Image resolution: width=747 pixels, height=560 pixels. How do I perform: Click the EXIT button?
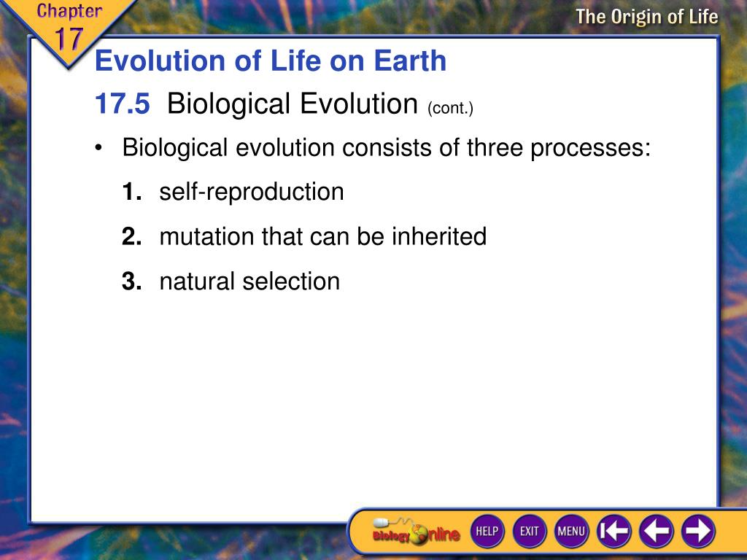tap(530, 531)
